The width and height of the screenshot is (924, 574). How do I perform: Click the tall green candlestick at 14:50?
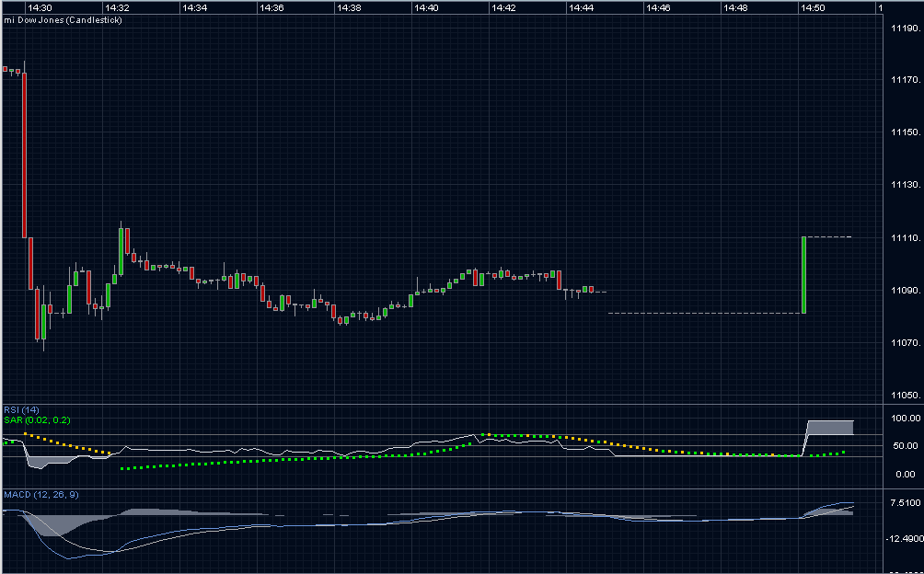(x=803, y=275)
